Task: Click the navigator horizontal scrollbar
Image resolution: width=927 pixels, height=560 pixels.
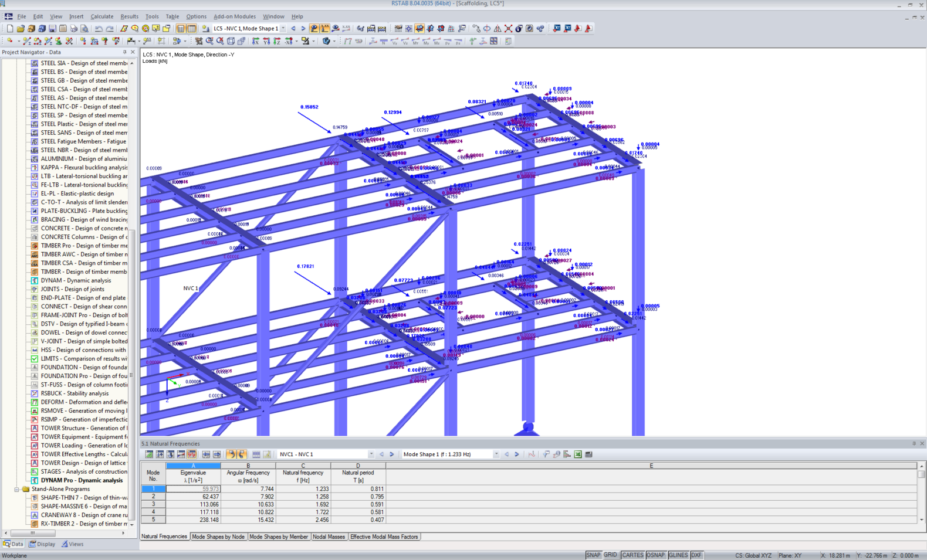Action: pyautogui.click(x=33, y=533)
